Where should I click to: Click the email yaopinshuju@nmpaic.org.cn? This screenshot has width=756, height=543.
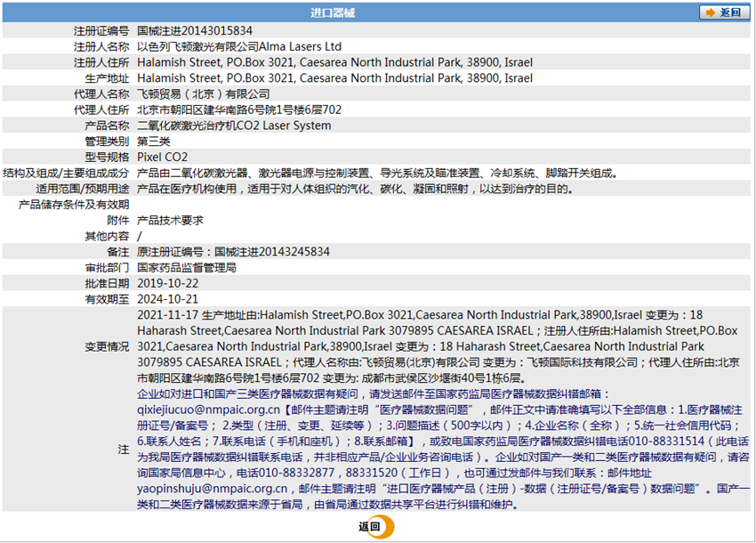pyautogui.click(x=213, y=489)
